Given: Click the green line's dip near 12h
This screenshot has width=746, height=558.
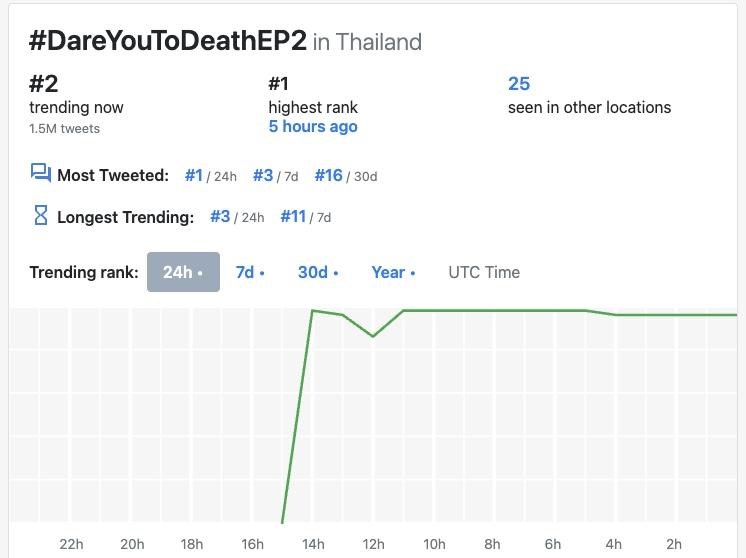Looking at the screenshot, I should tap(373, 336).
